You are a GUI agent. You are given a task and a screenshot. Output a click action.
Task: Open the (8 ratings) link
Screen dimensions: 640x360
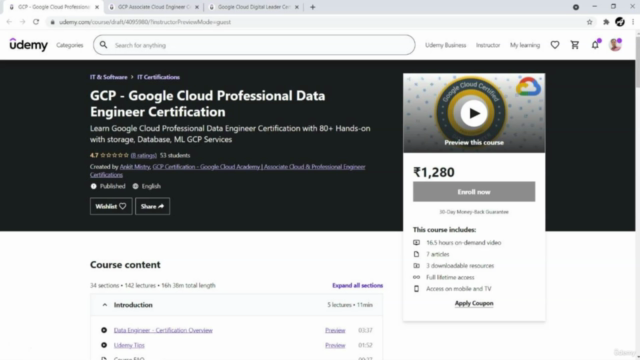pyautogui.click(x=144, y=156)
